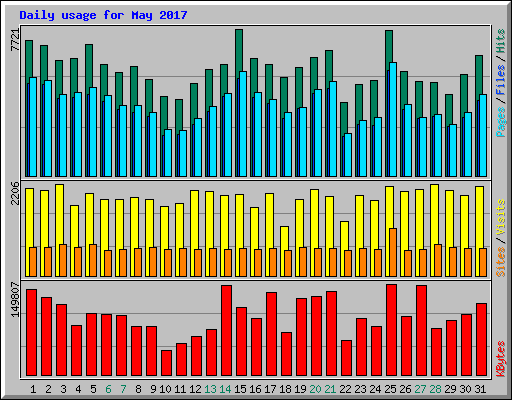Click the cyan pages bar for day 1
Screen dimensions: 512x400
click(x=33, y=127)
